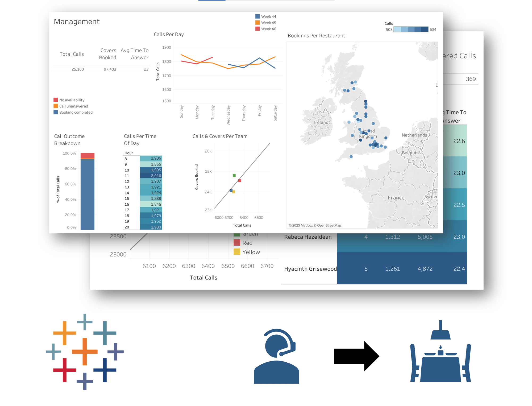The width and height of the screenshot is (532, 406).
Task: Click the Belgium label on the map
Action: [410, 153]
